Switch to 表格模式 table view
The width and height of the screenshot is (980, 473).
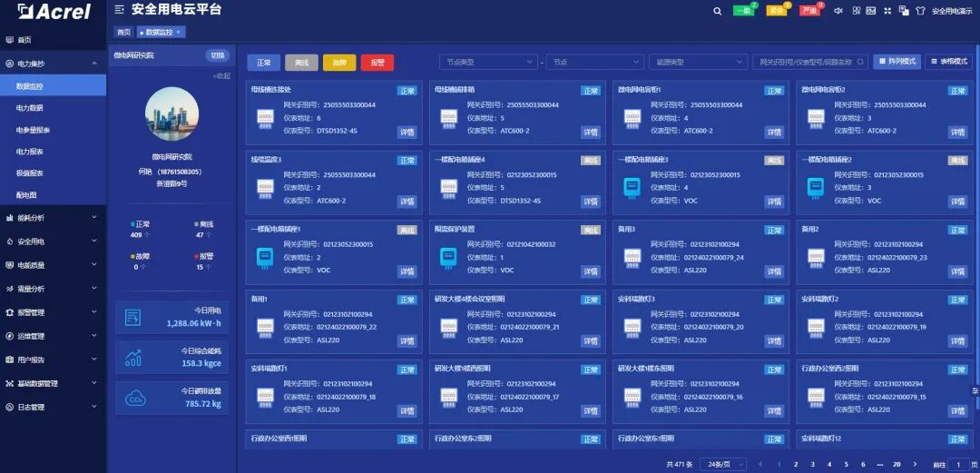tap(948, 62)
